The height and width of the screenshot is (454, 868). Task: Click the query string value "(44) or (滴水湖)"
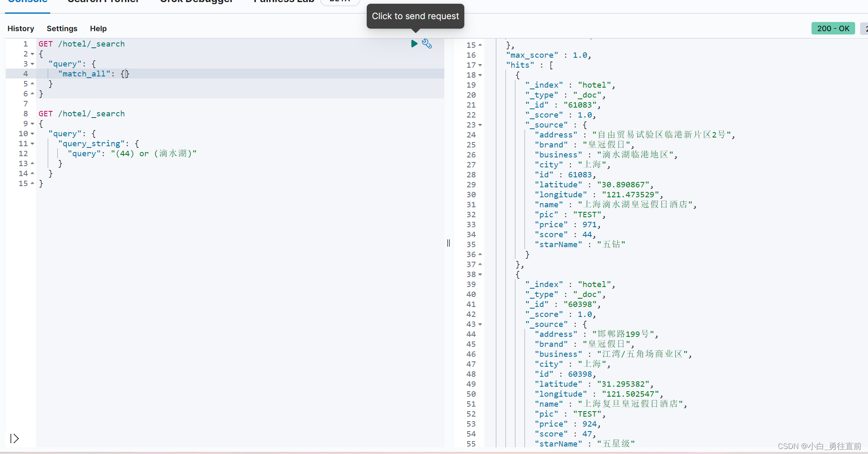pyautogui.click(x=154, y=154)
